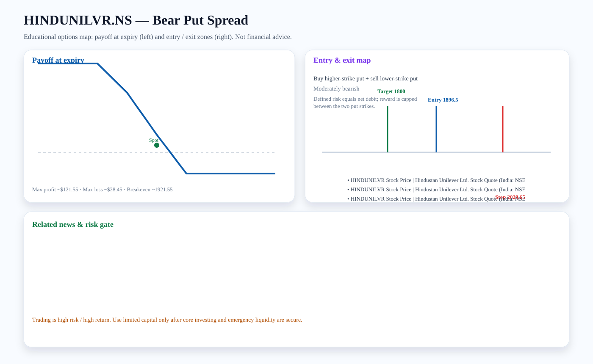Click the Max profit / Max loss summary line
This screenshot has height=364, width=593.
tap(103, 190)
